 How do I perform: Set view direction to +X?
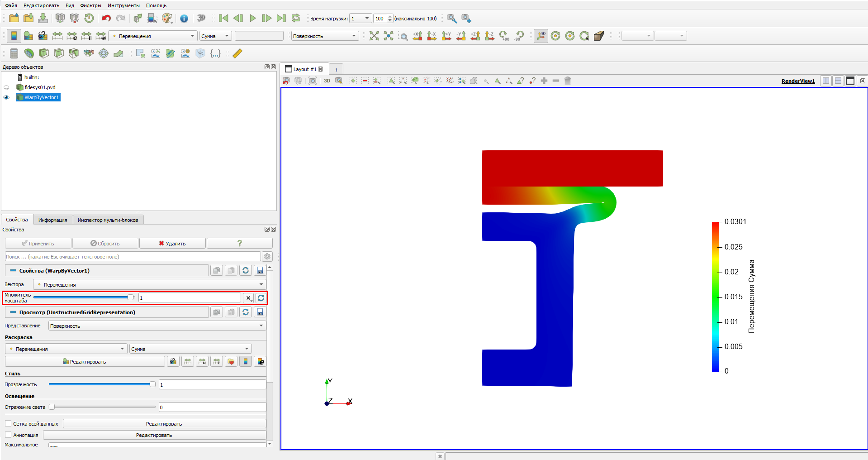pos(417,36)
